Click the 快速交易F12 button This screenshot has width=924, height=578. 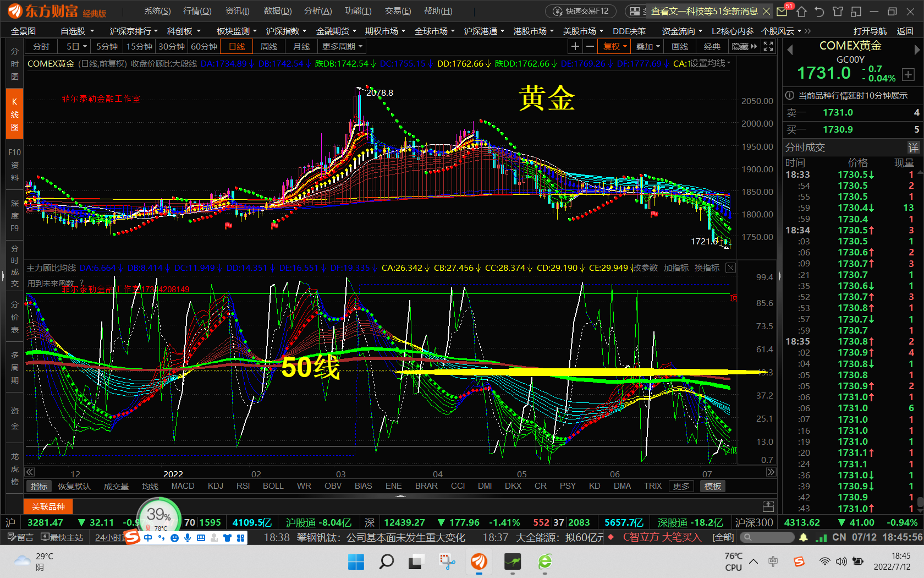581,11
